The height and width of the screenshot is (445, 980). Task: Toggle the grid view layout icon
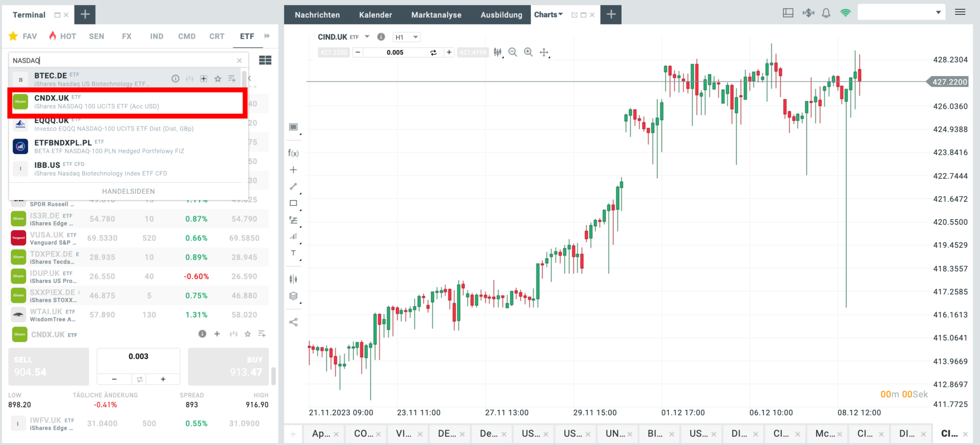point(265,60)
